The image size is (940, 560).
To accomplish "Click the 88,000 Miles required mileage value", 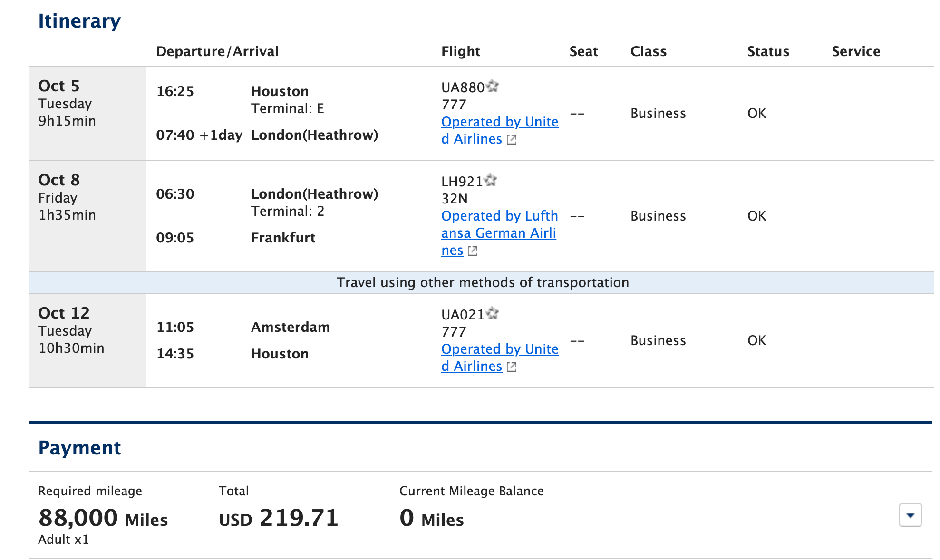I will pyautogui.click(x=103, y=518).
